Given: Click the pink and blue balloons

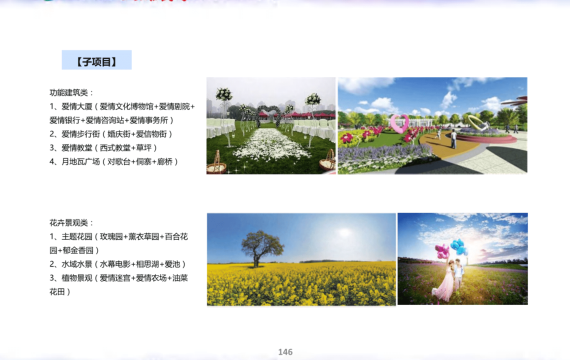Looking at the screenshot, I should pyautogui.click(x=451, y=248).
